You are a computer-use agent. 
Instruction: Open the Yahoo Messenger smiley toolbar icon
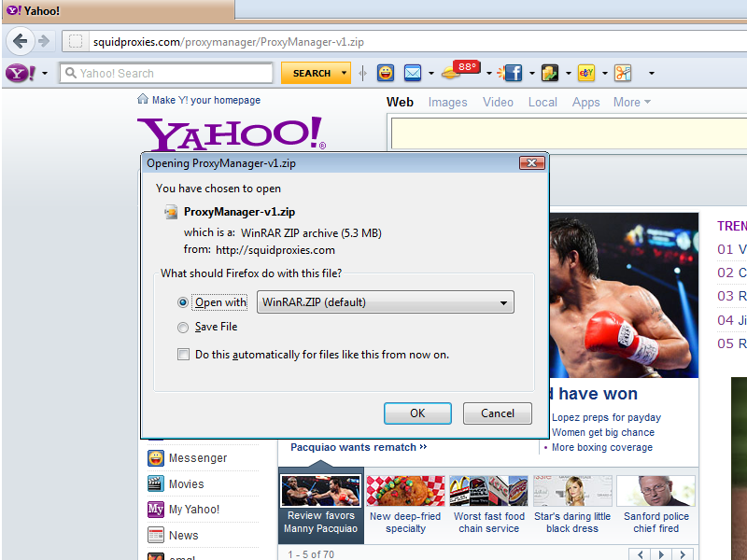tap(385, 73)
